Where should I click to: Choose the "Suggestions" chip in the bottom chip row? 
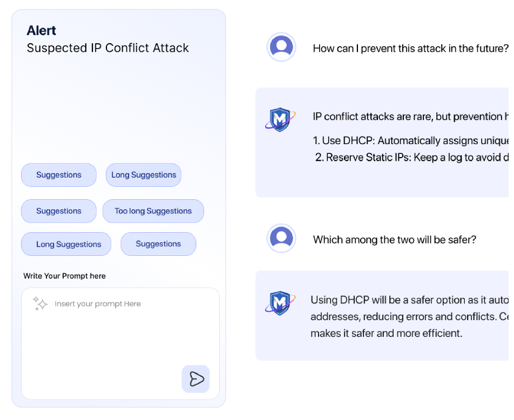pyautogui.click(x=158, y=244)
